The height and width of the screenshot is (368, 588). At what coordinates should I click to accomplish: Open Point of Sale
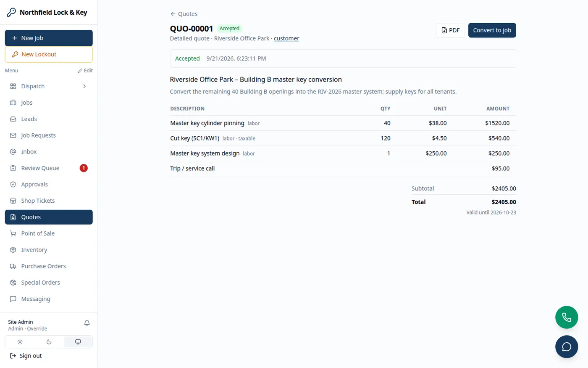[49, 233]
